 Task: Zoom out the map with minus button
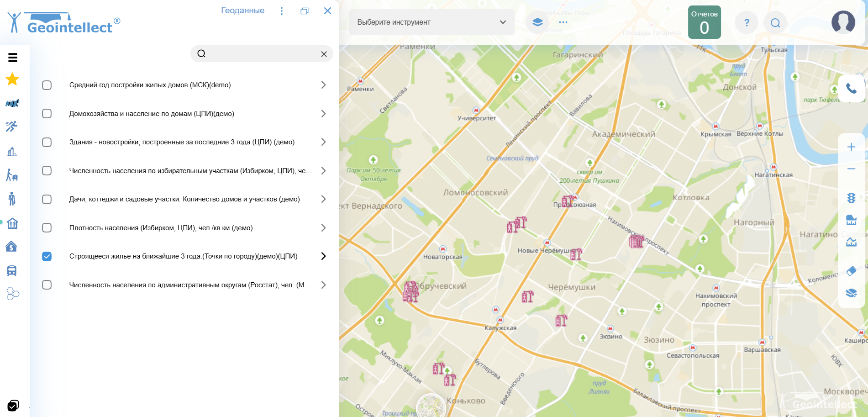pos(851,169)
